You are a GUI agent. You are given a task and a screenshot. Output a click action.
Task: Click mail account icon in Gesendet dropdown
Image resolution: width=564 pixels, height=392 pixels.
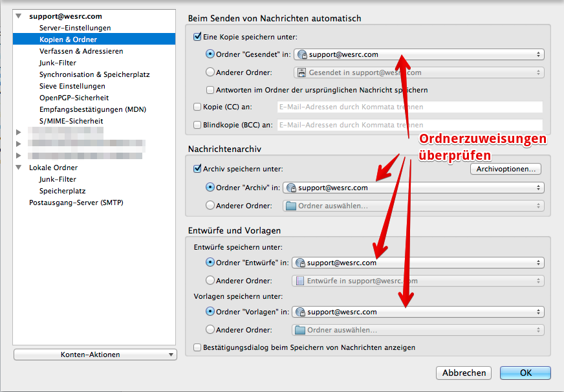click(x=302, y=54)
